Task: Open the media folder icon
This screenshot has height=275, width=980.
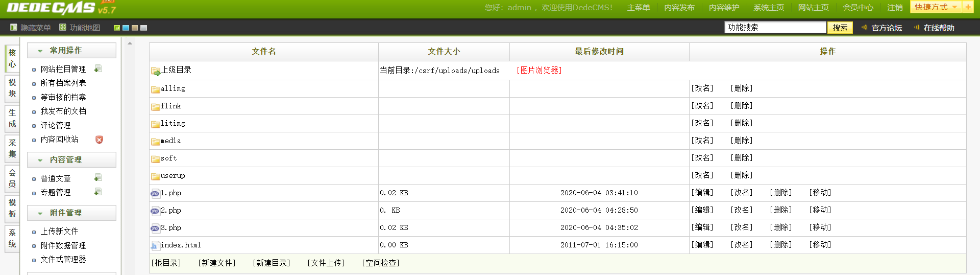Action: [156, 142]
